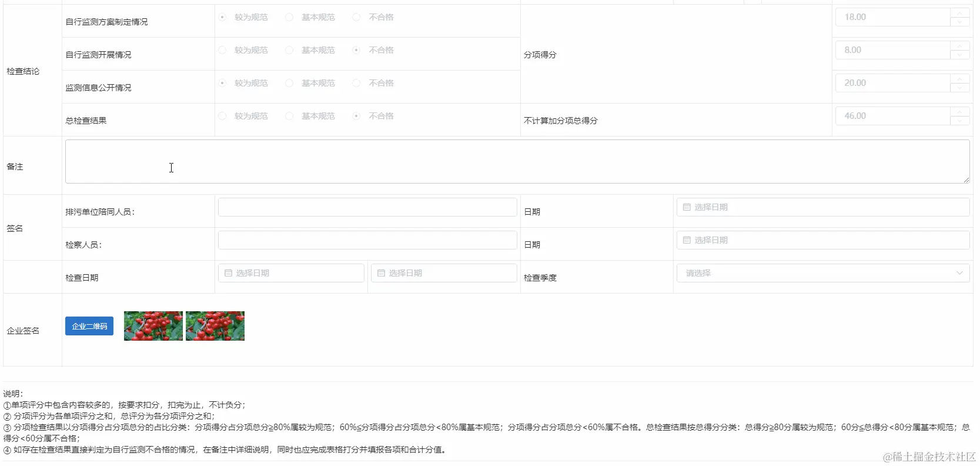Click the calendar icon in the 检察人员 row date field
The image size is (980, 466).
click(x=687, y=240)
